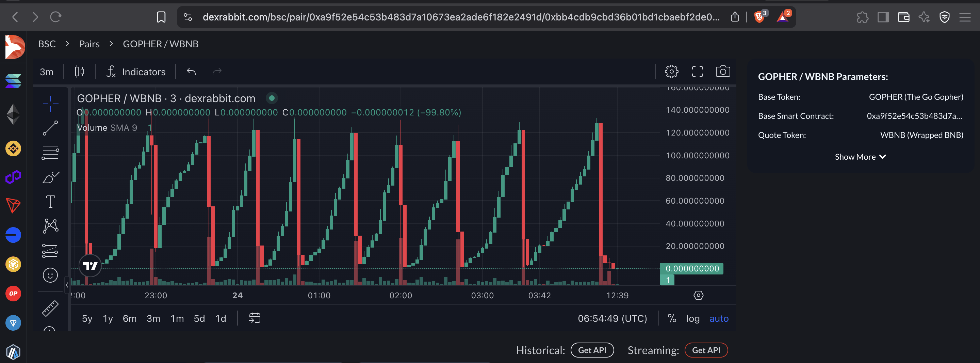The height and width of the screenshot is (363, 980).
Task: Click the green market status dot
Action: coord(272,98)
